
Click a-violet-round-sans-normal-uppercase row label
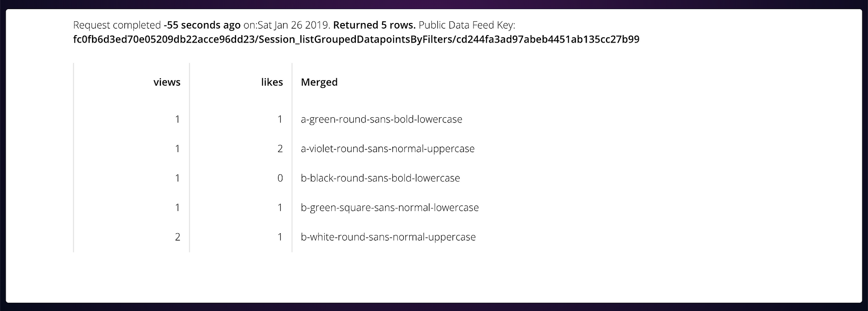(388, 149)
